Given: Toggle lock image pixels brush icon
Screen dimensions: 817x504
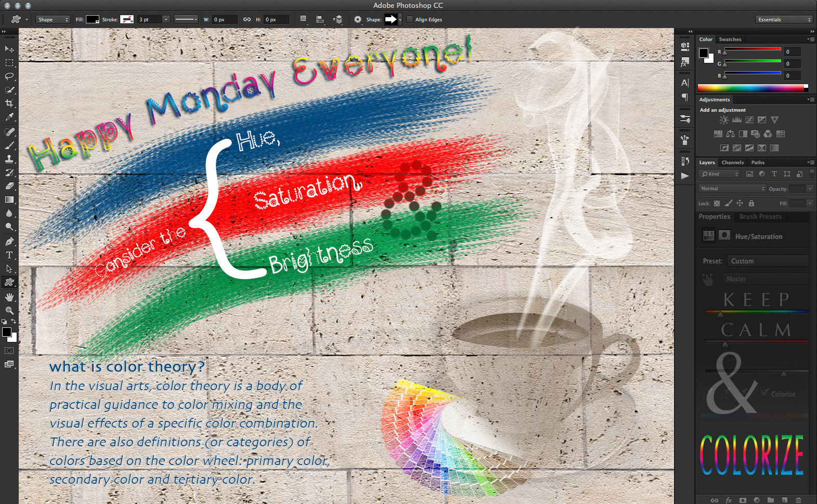Looking at the screenshot, I should (x=729, y=203).
